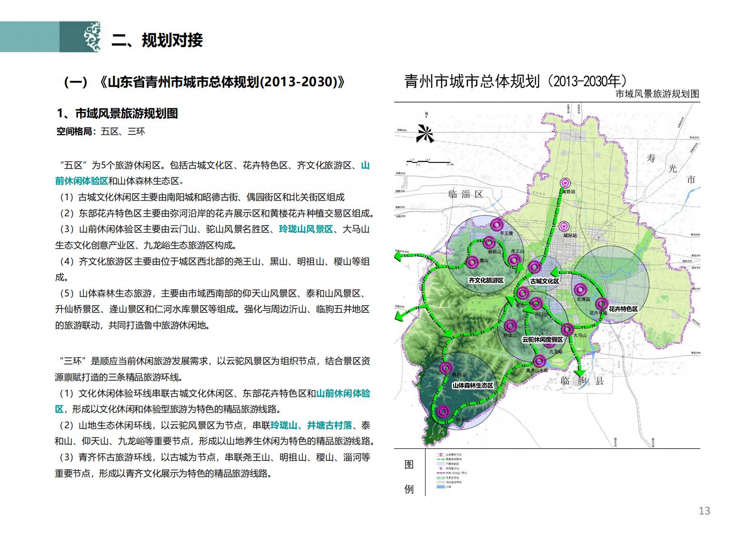Image resolution: width=756 pixels, height=535 pixels.
Task: Click the 山体森林生态区 zone label
Action: 473,385
